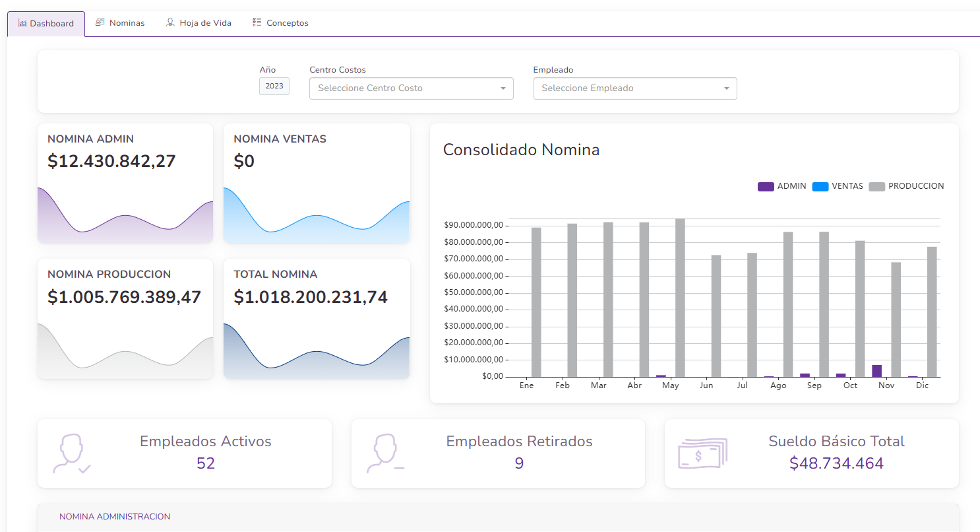
Task: Switch to the Nominas tab
Action: tap(120, 23)
